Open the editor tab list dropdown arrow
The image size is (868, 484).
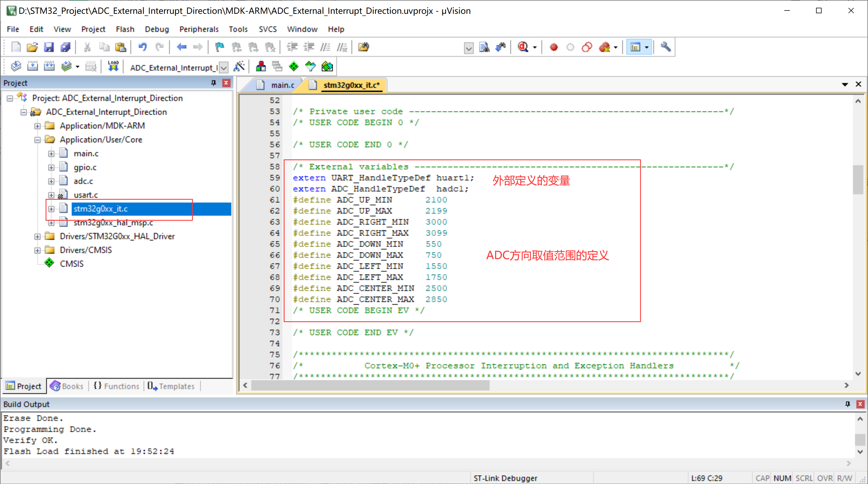click(x=845, y=84)
